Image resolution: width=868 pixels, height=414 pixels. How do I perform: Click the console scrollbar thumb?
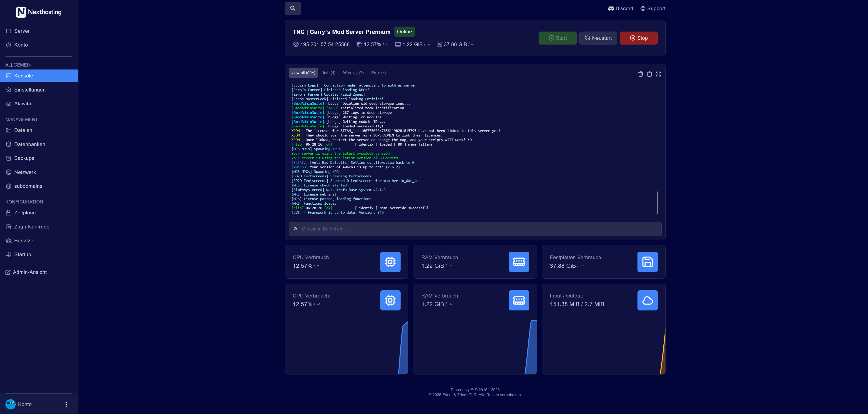click(x=657, y=203)
